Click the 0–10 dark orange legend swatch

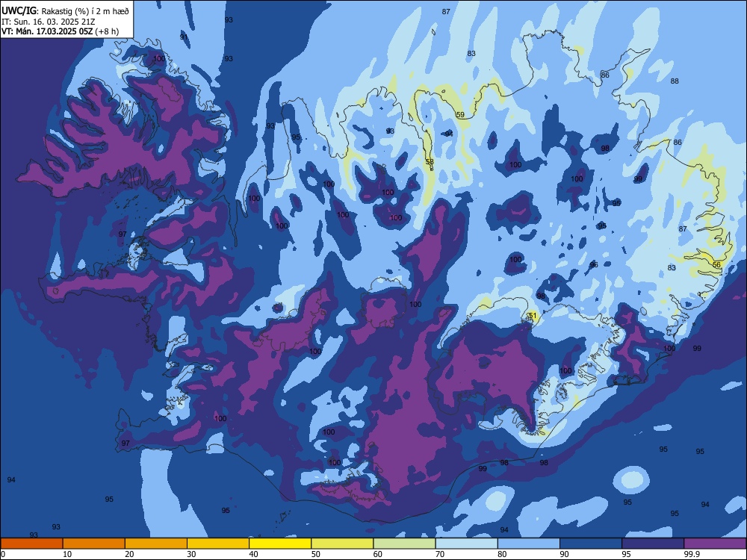click(x=31, y=544)
